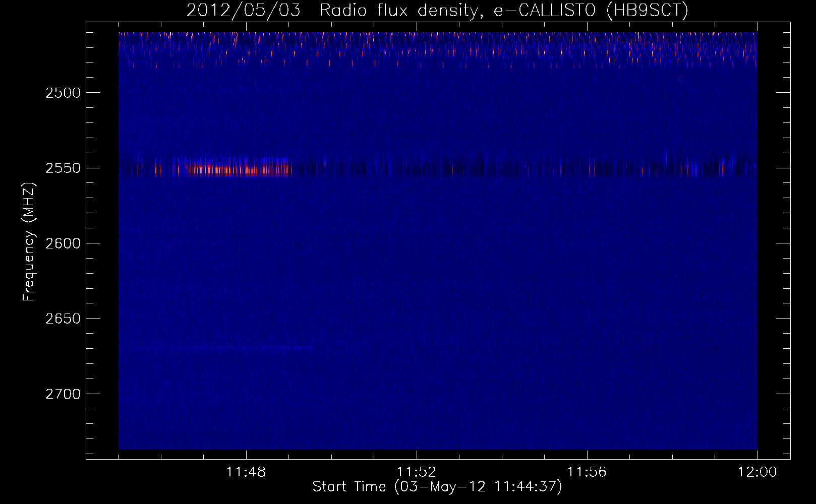Click the 11:56 time axis label
Screen dimensions: 816x504
[x=587, y=472]
